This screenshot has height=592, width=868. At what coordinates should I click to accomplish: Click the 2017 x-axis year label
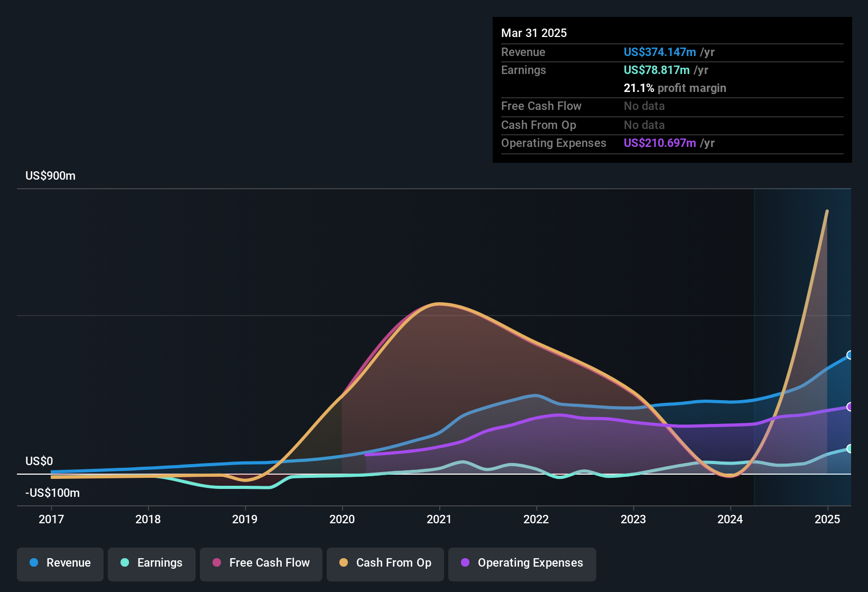[x=51, y=519]
